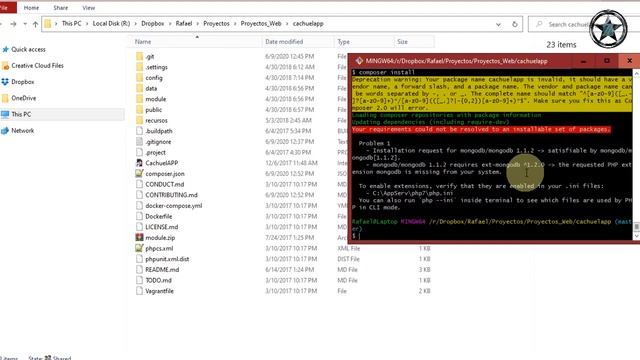Open Creative Cloud Files in sidebar

37,66
